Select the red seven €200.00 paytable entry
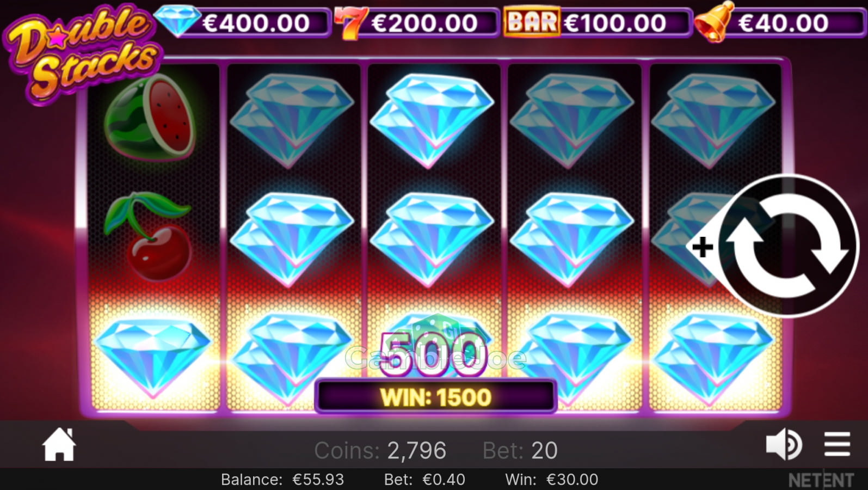868x490 pixels. (416, 22)
